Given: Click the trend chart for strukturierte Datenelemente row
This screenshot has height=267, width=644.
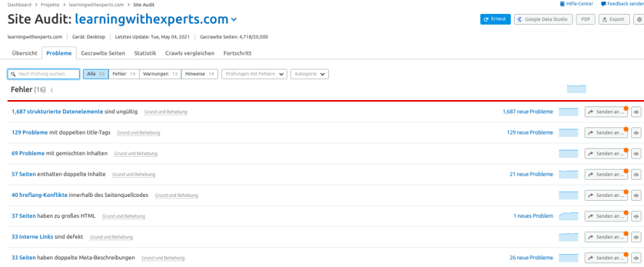Looking at the screenshot, I should pyautogui.click(x=568, y=112).
